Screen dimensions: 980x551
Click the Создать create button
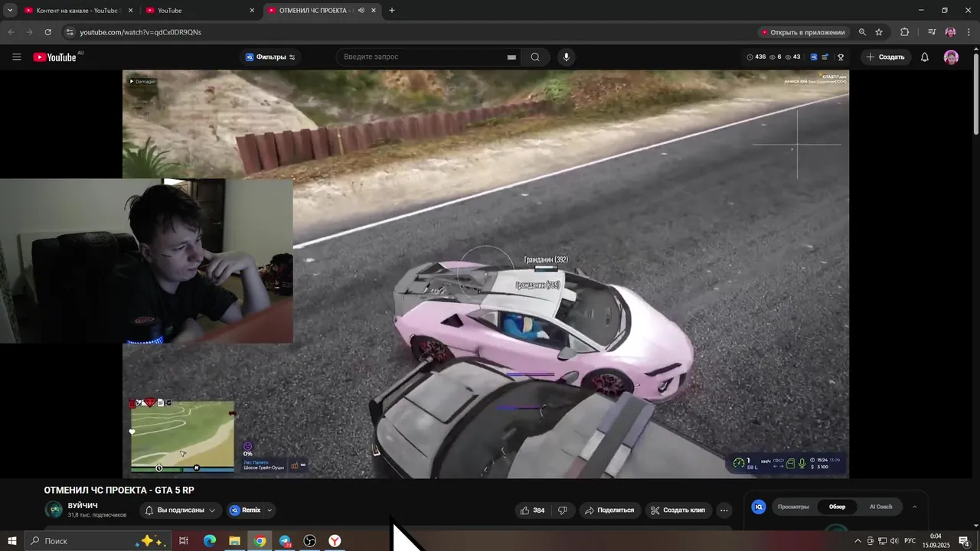point(885,57)
